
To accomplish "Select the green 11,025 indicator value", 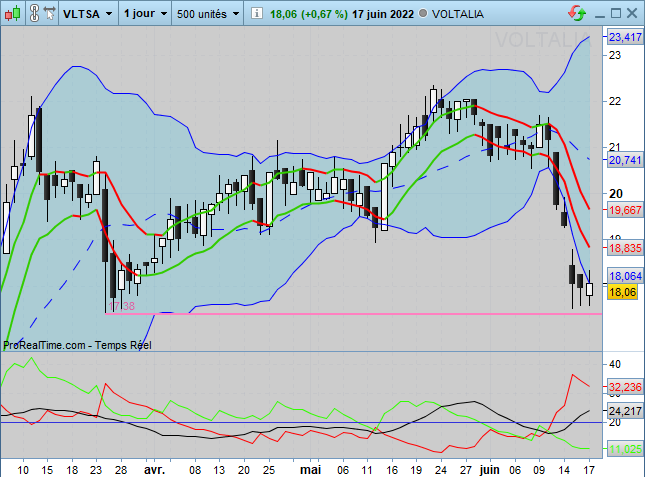I will pos(625,449).
